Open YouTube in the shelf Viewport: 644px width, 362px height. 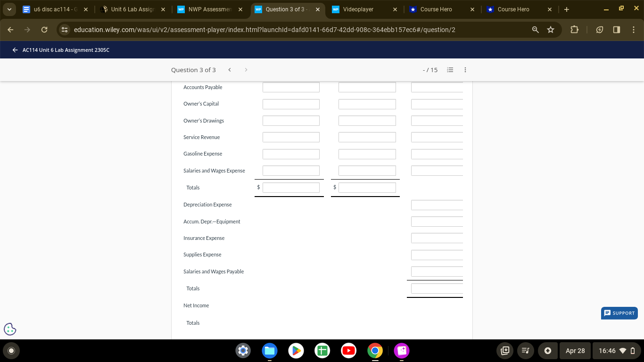pos(349,350)
